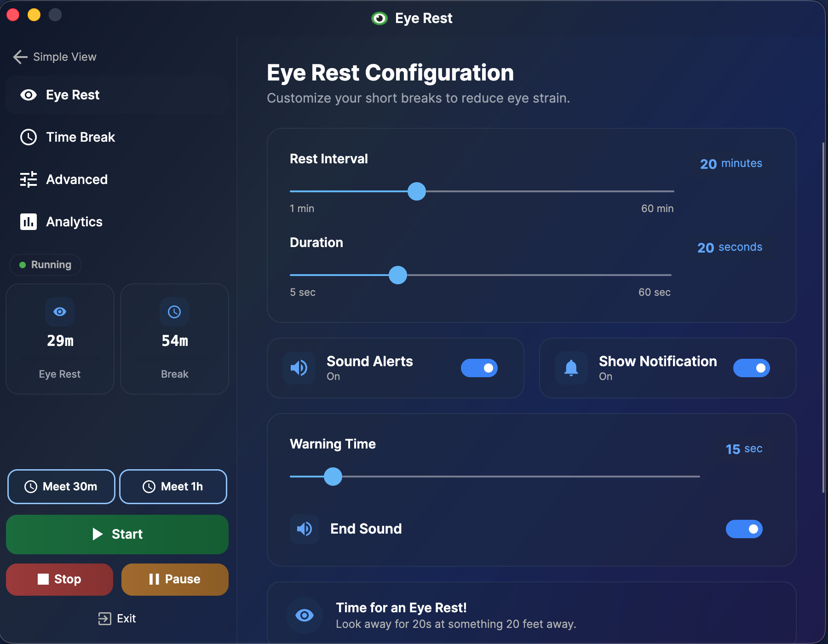
Task: Click Exit to quit the app
Action: (117, 619)
